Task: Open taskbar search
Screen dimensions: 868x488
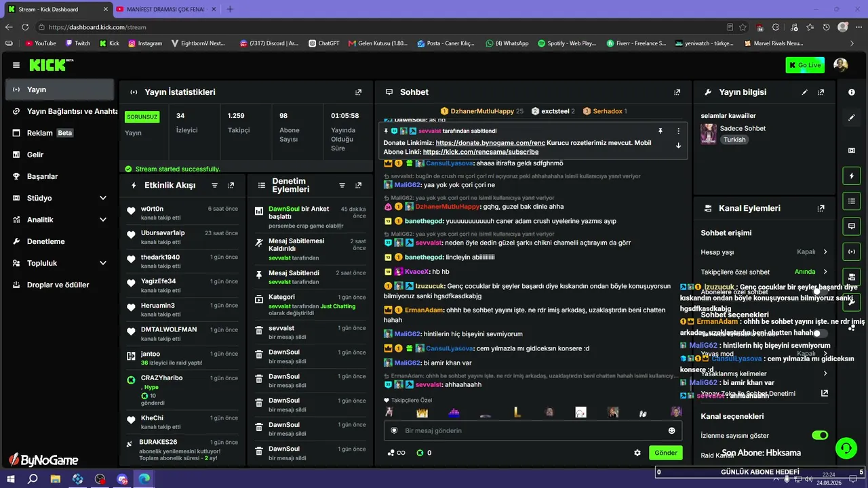Action: click(33, 479)
